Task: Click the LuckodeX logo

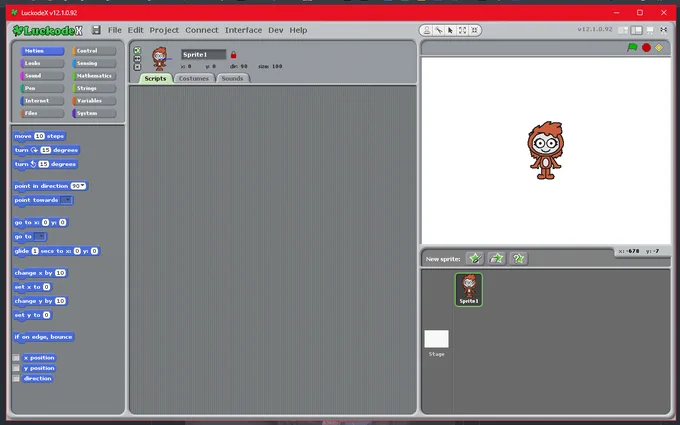Action: (x=47, y=30)
